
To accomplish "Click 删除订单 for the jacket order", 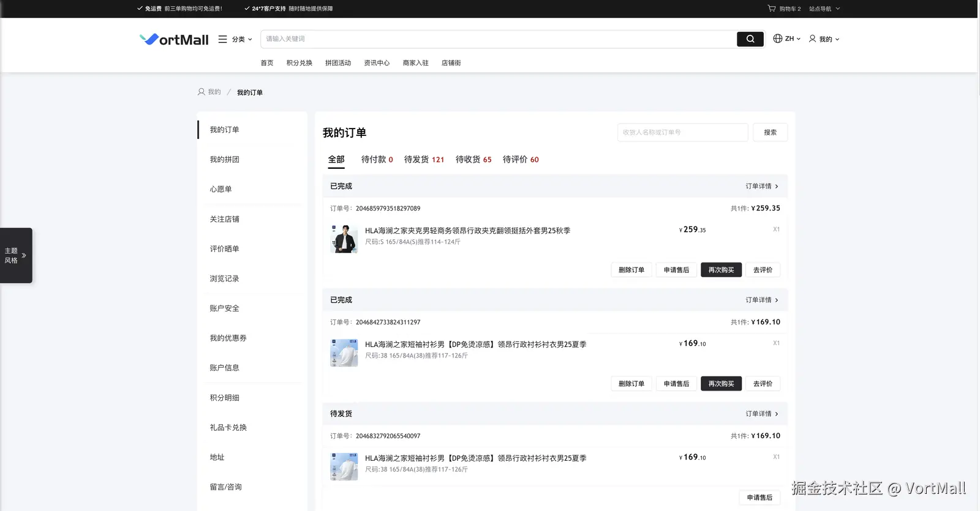I will click(631, 270).
